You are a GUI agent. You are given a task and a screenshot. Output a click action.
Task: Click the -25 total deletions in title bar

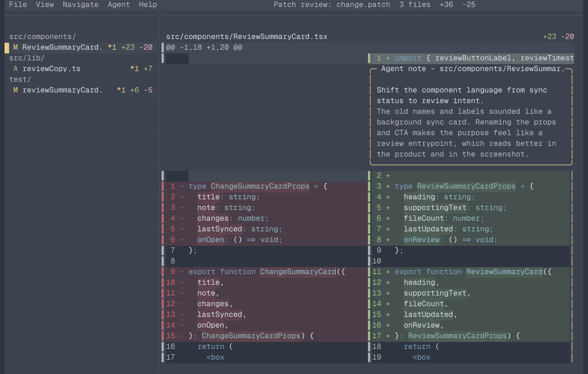(469, 5)
